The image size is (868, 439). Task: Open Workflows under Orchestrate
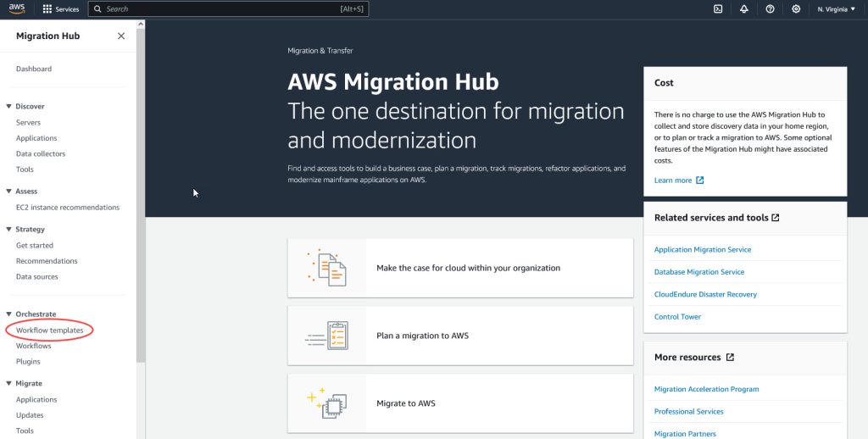33,346
